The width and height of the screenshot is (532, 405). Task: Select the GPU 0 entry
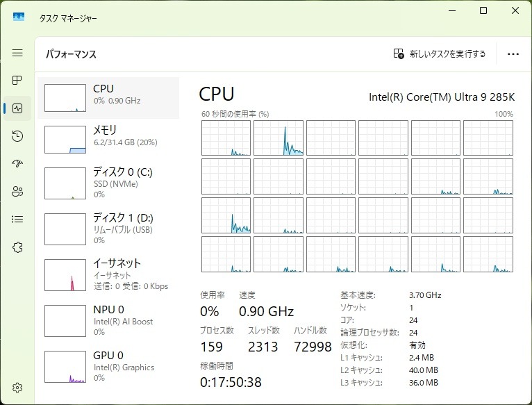(108, 366)
